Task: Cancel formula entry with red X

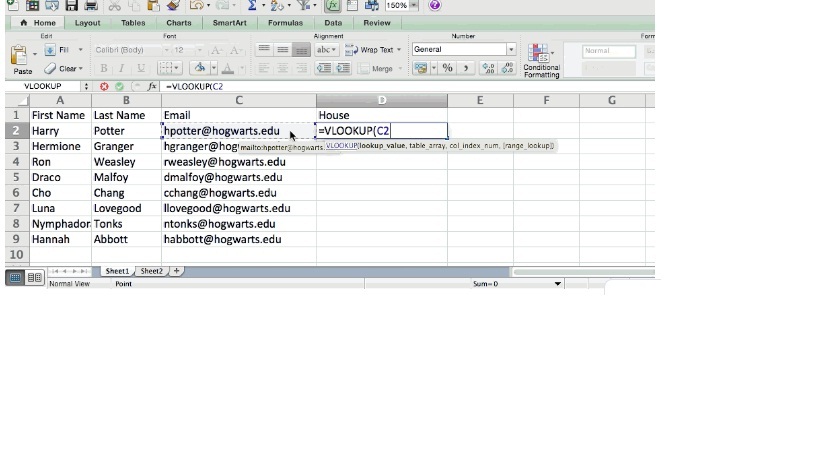Action: (x=104, y=87)
